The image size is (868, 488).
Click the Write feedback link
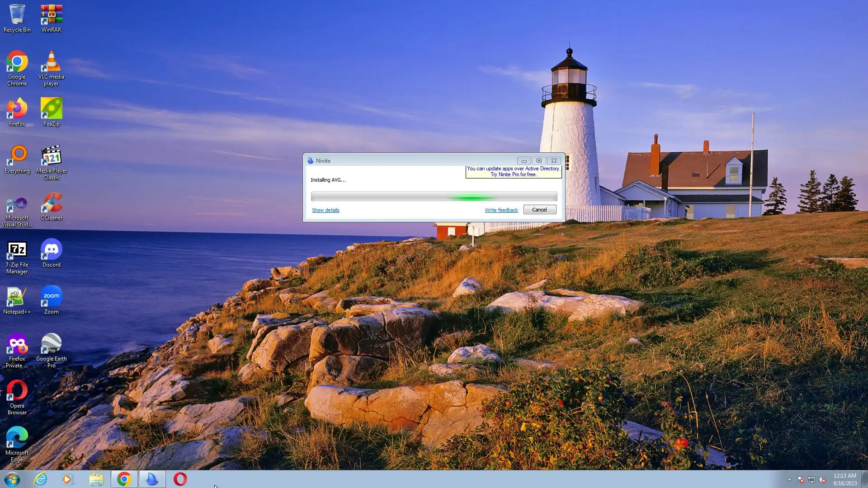point(501,210)
